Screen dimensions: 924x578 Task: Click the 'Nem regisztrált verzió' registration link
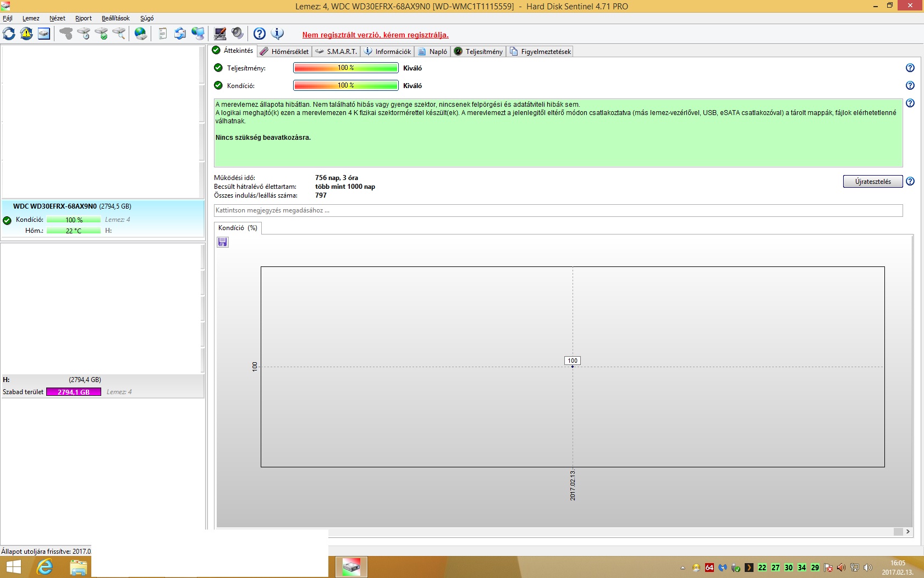(x=375, y=35)
